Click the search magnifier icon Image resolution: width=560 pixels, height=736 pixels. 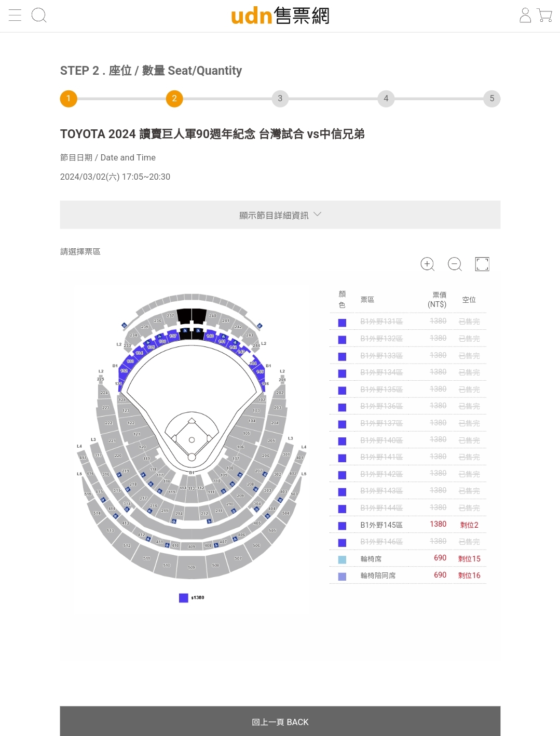(39, 15)
